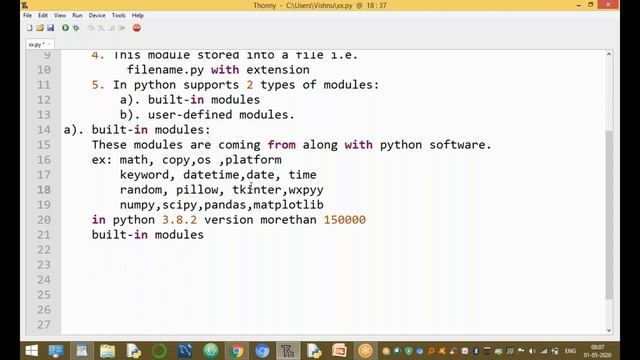Open the Run menu

[77, 15]
